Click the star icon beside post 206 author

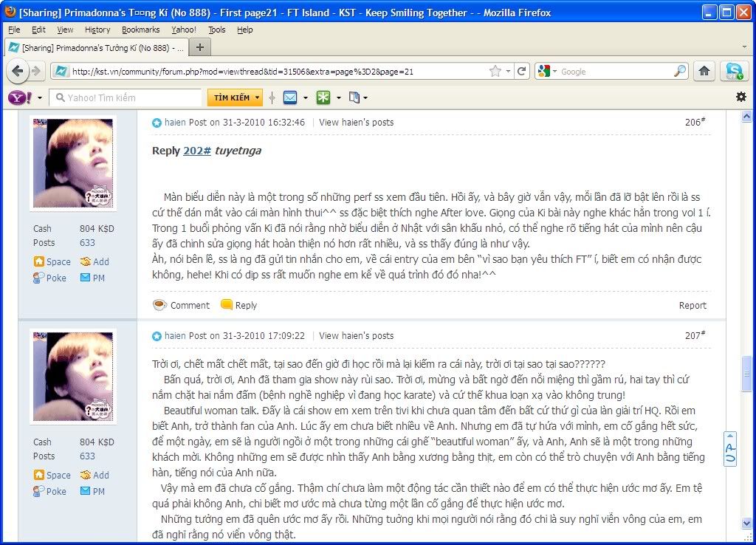coord(157,123)
